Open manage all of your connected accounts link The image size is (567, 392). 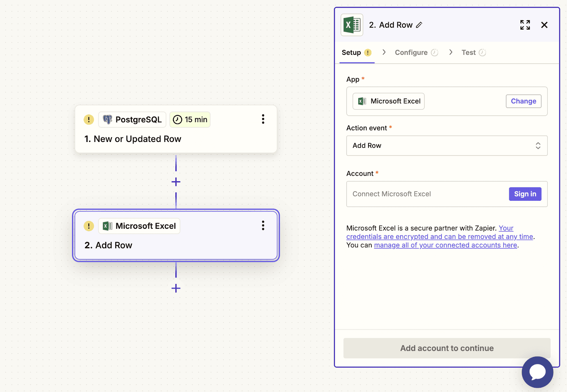[x=445, y=245]
